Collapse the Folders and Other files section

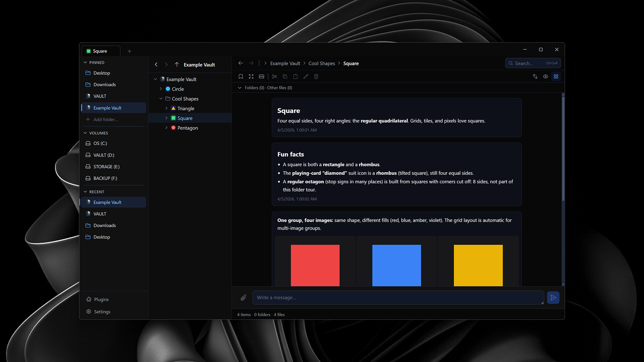tap(239, 88)
